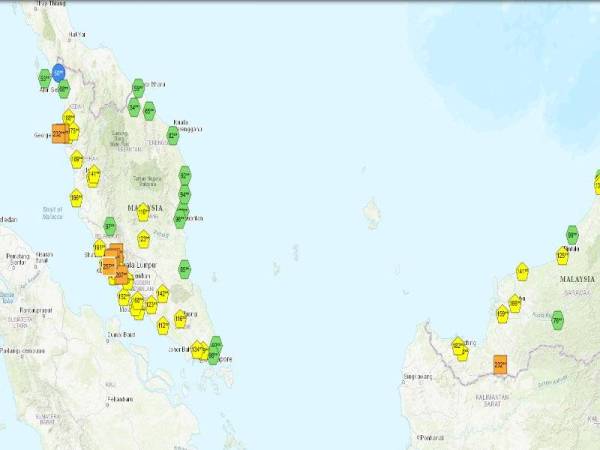Select the yellow pentagon marker labeled 141 in Sarawak

coord(522,271)
